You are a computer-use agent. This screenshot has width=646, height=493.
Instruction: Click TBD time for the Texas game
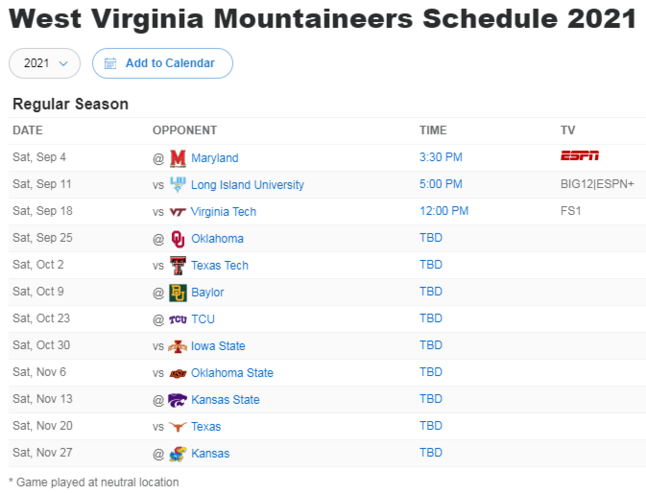(431, 425)
